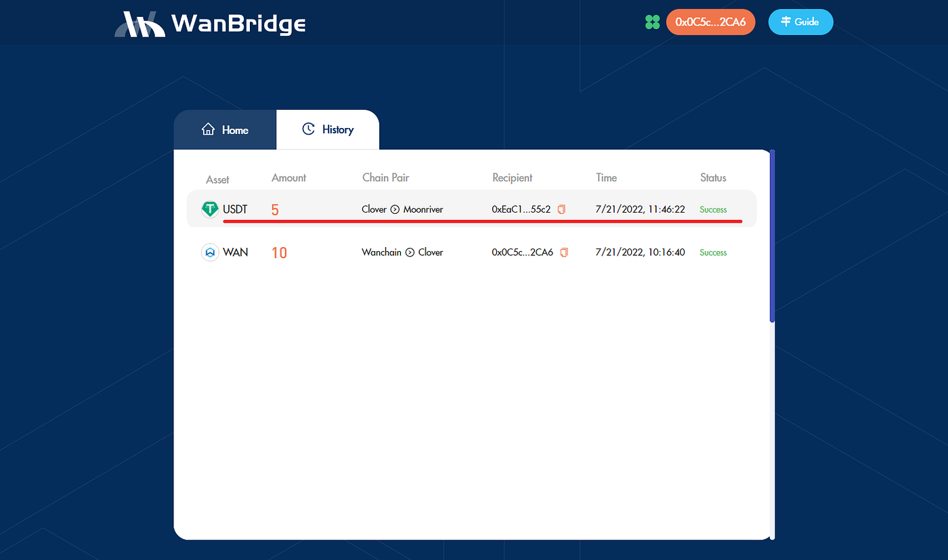This screenshot has height=560, width=948.
Task: Copy the 0x0C5c...2CA6 recipient address
Action: [564, 253]
